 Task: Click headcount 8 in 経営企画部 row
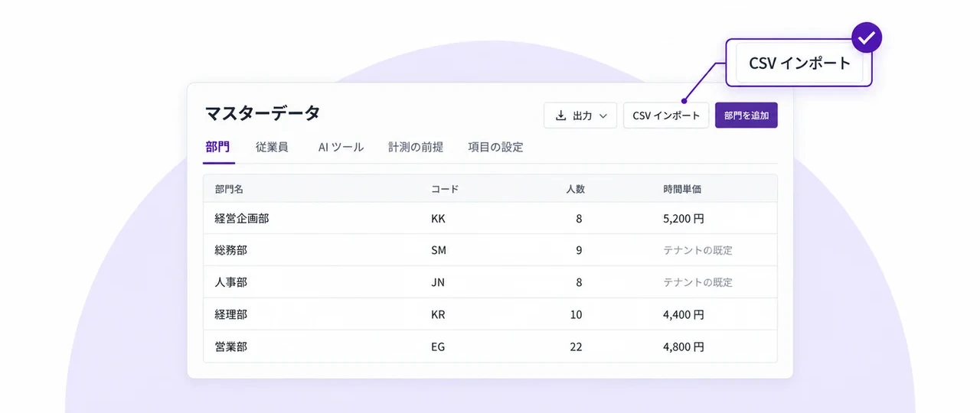[579, 219]
